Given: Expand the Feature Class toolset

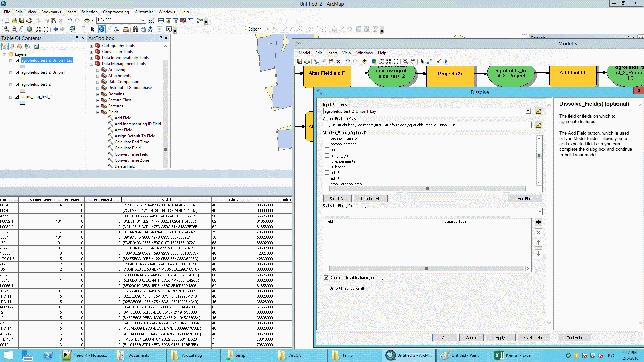Looking at the screenshot, I should point(98,100).
